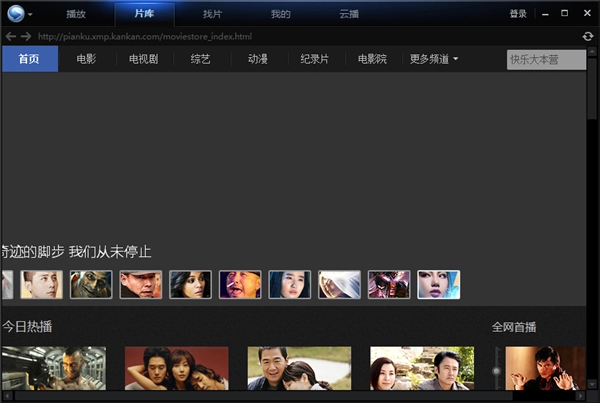The width and height of the screenshot is (600, 403).
Task: Switch to the 播放 tab
Action: [x=76, y=14]
